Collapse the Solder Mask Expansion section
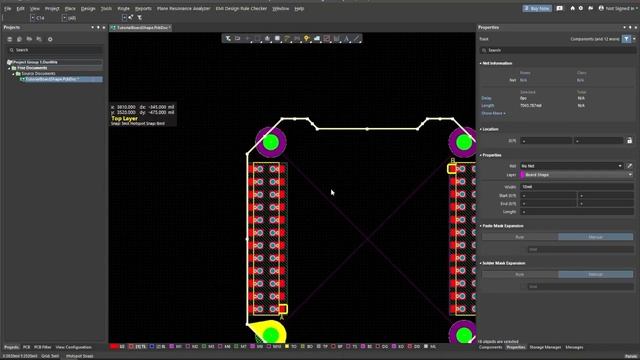Screen dimensions: 640x360 pos(480,263)
